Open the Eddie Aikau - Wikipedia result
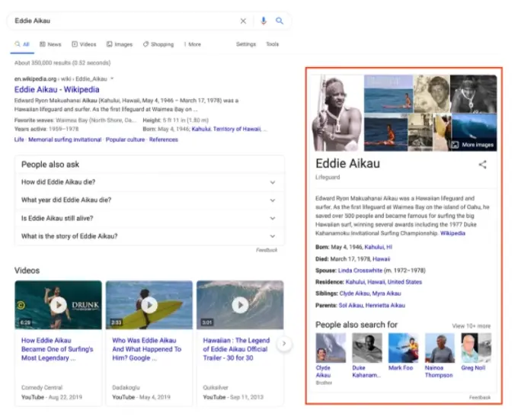Screen dimensions: 518x420 point(56,89)
